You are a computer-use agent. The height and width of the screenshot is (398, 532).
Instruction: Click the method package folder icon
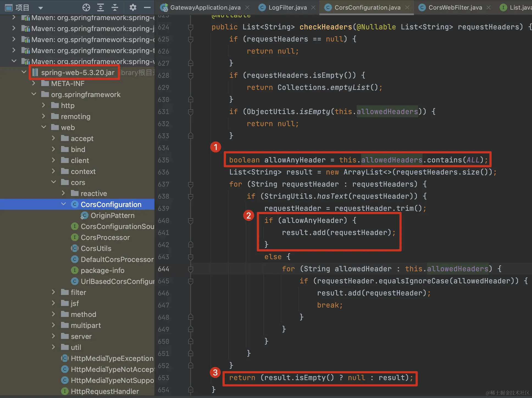(65, 314)
